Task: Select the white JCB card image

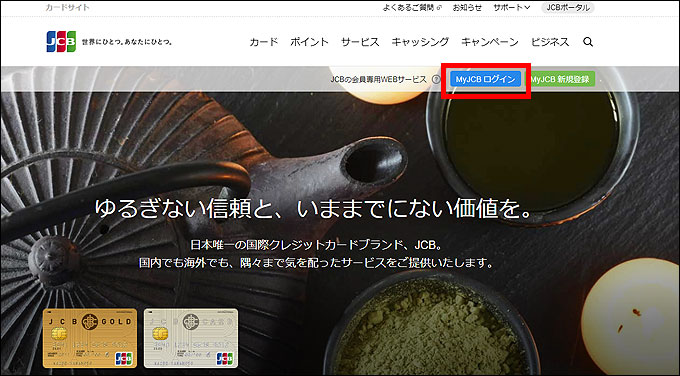Action: coord(191,338)
